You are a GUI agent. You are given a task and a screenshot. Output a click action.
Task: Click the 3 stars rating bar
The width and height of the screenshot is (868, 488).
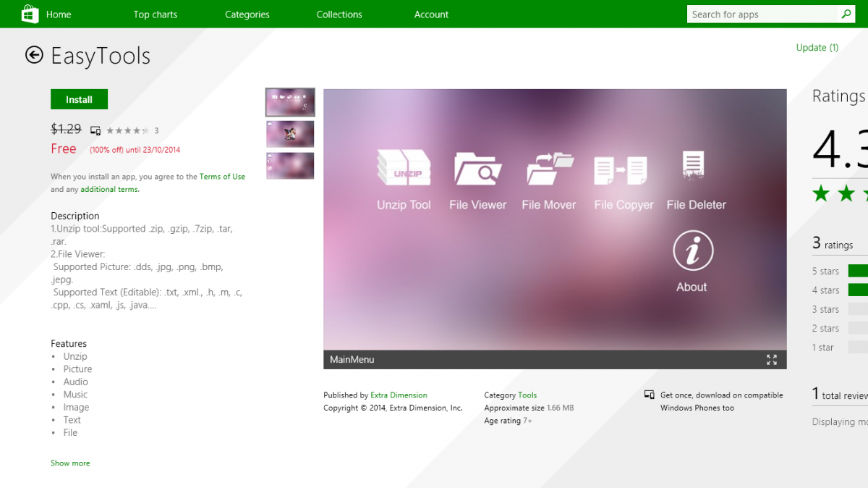(x=858, y=309)
